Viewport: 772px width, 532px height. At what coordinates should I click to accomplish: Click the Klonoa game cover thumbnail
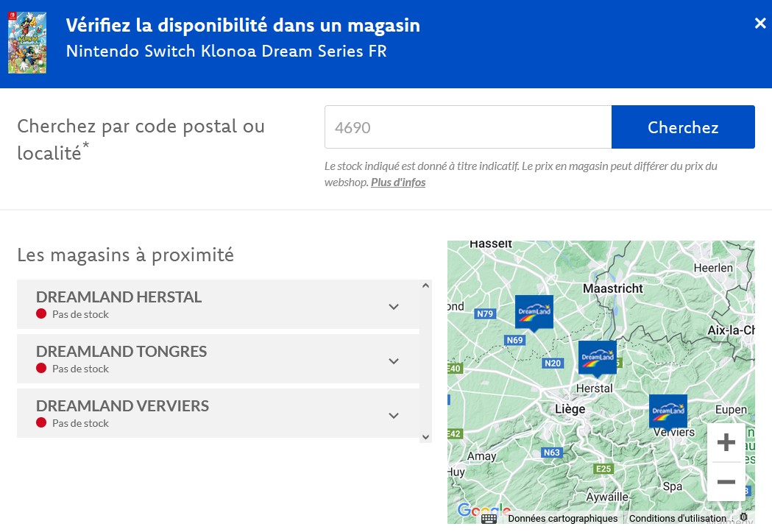tap(27, 43)
